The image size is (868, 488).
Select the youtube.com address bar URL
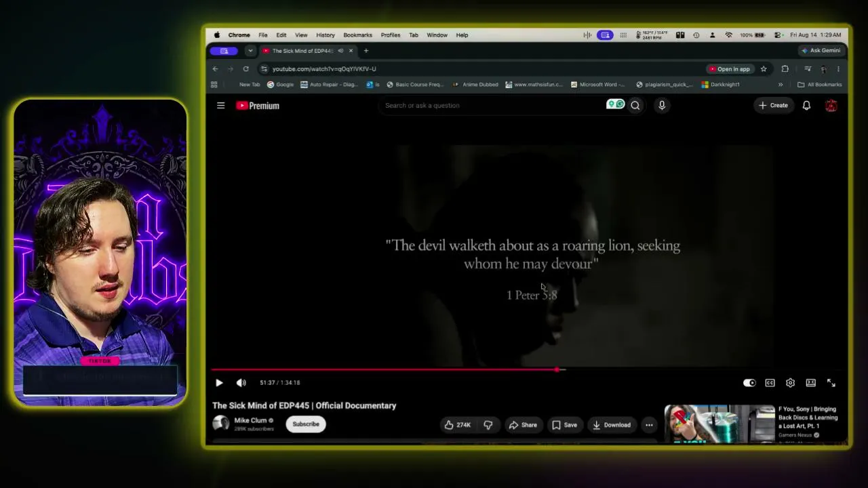click(x=324, y=69)
